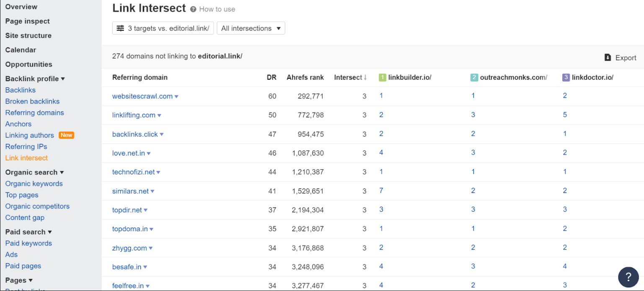Expand the linklifting.com domain arrow
The height and width of the screenshot is (291, 644).
[159, 116]
